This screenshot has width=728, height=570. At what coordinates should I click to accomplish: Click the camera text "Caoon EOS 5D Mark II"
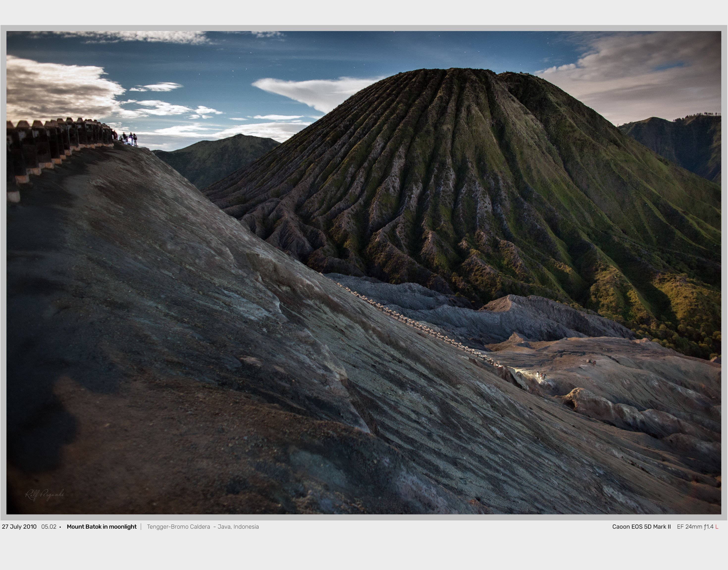(641, 527)
